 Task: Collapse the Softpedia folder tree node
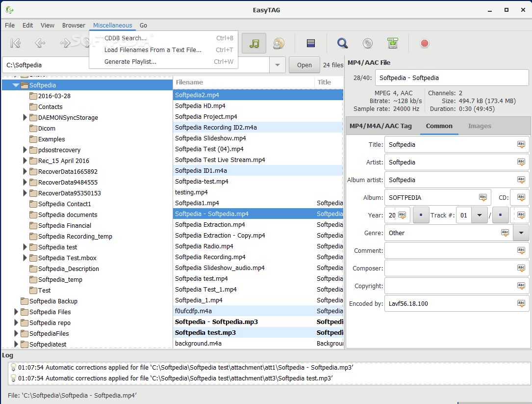click(x=16, y=85)
